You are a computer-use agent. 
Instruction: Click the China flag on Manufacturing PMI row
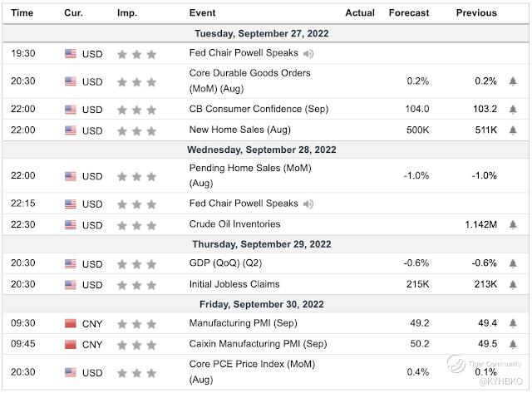point(70,324)
